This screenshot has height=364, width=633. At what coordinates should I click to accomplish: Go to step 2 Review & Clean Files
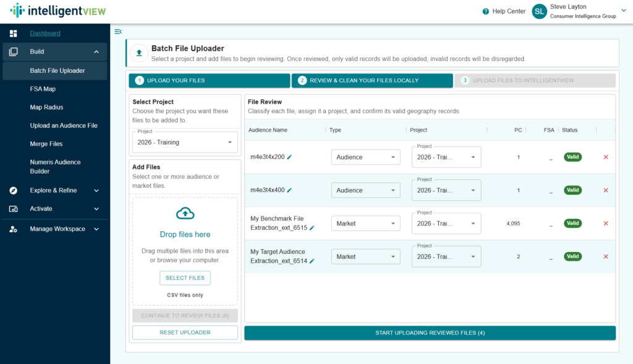coord(372,80)
